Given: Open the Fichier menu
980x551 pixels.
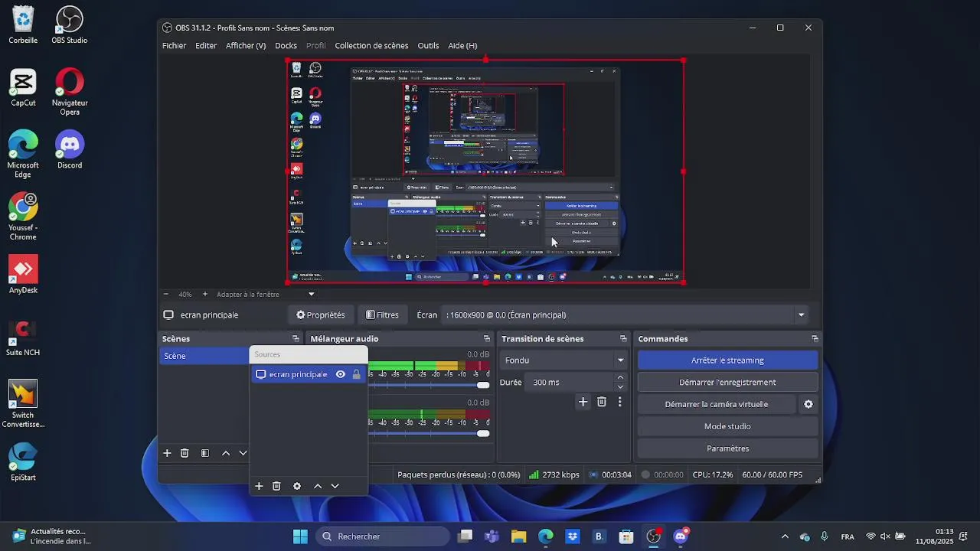Looking at the screenshot, I should pos(174,46).
